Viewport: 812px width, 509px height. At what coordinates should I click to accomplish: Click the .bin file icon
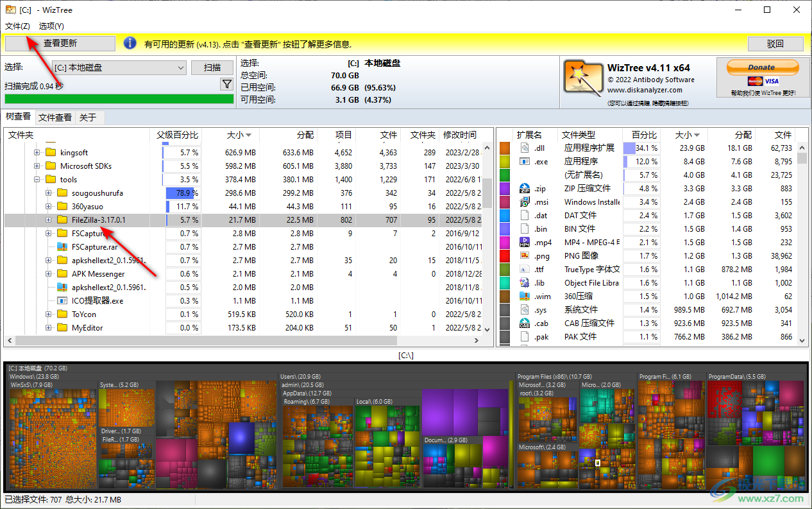(x=525, y=229)
